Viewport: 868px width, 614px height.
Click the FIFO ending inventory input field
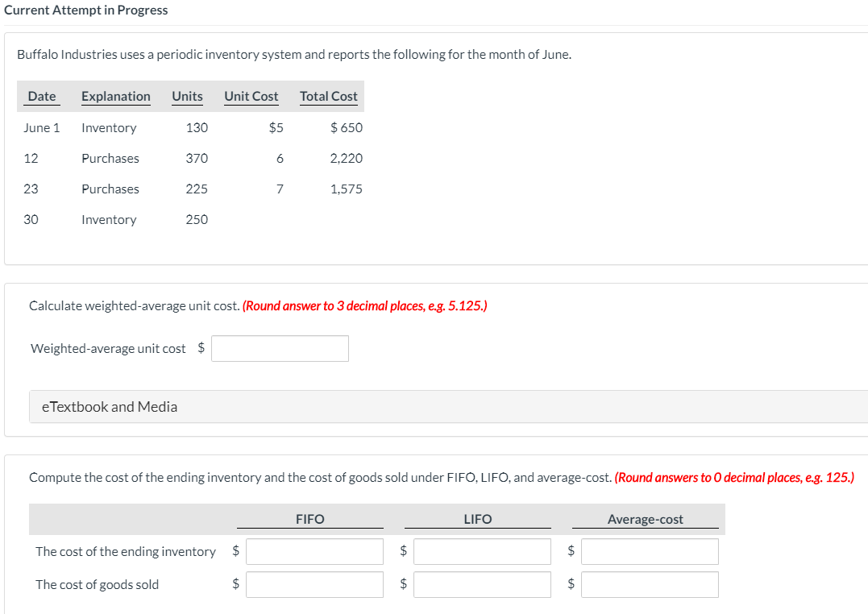(314, 551)
